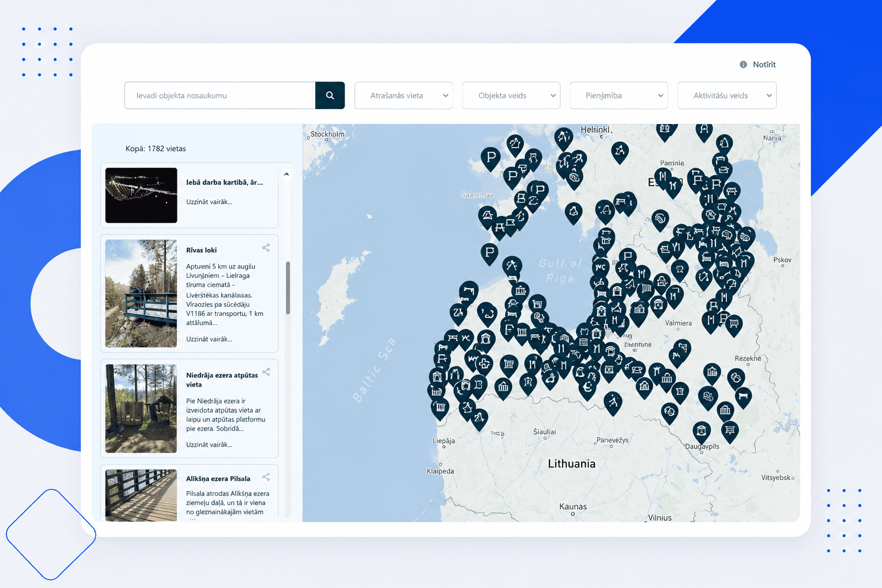Select the northernmost P parking marker
The image size is (882, 588).
pyautogui.click(x=491, y=158)
